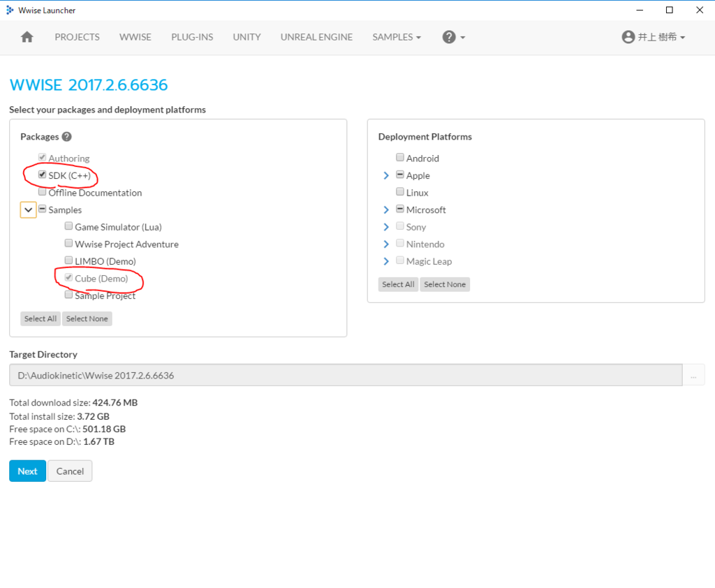The height and width of the screenshot is (588, 715).
Task: Toggle the Cube (Demo) checkbox
Action: point(69,277)
